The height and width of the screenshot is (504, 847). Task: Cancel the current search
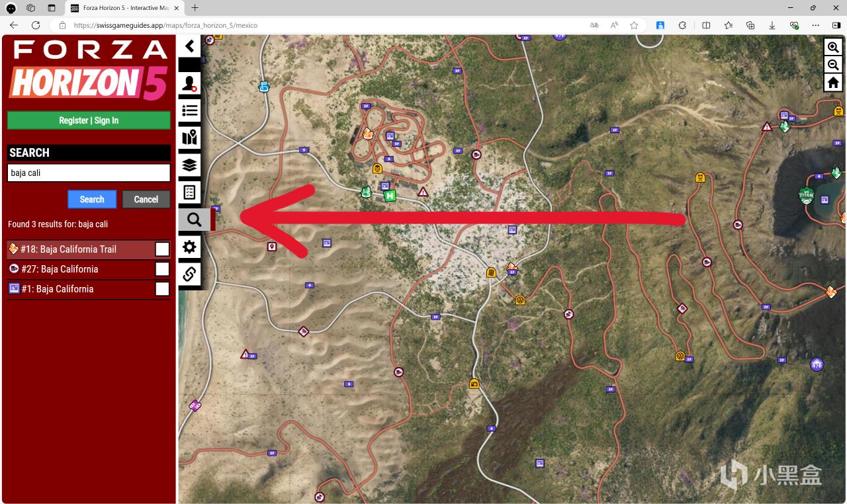tap(146, 199)
